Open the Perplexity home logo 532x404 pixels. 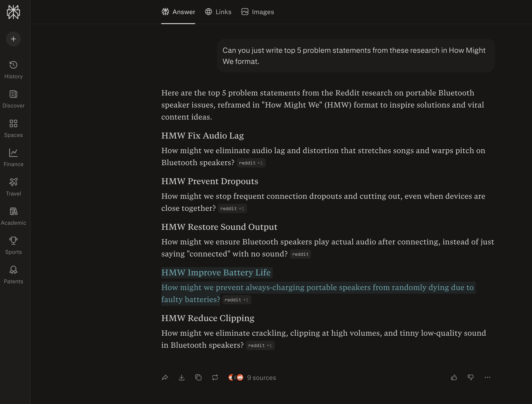(13, 12)
